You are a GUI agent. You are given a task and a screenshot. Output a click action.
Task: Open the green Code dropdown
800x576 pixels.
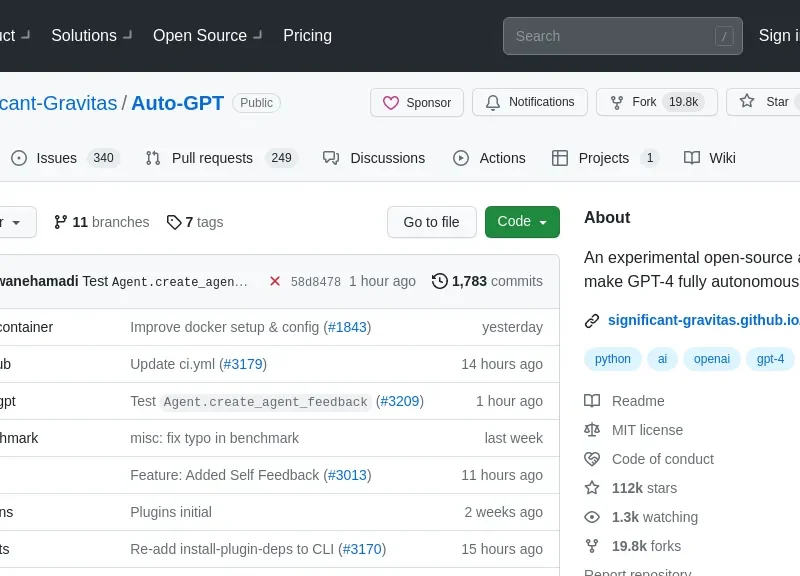click(522, 222)
